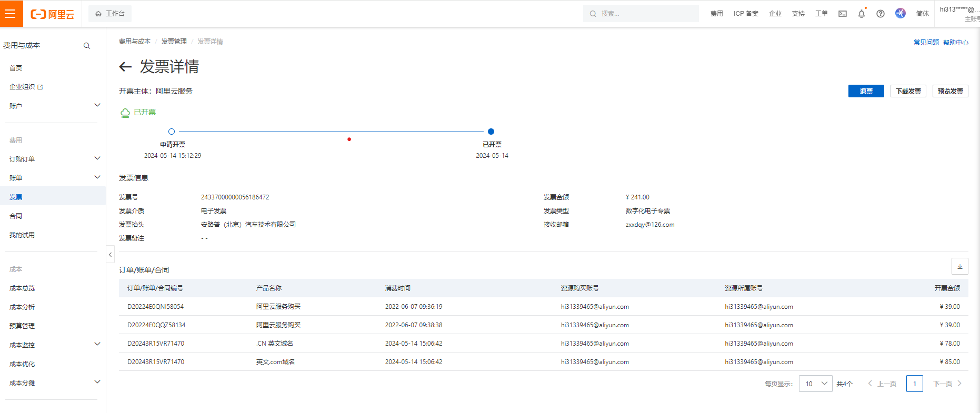980x413 pixels.
Task: Open the help question mark icon
Action: [881, 14]
